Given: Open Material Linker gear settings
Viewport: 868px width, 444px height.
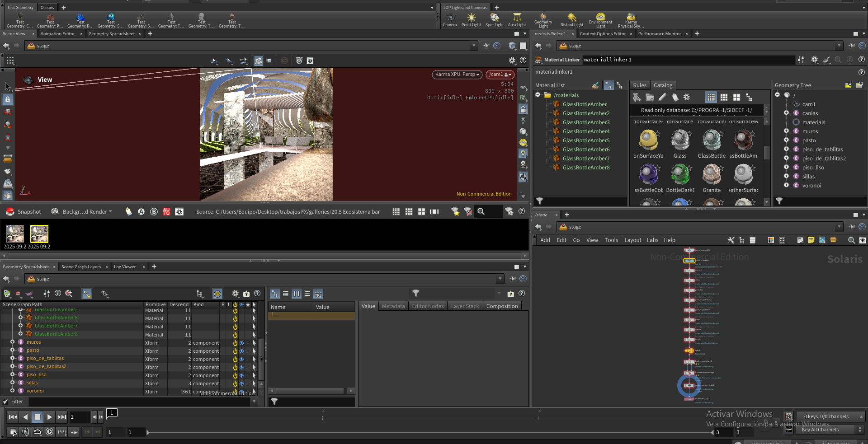Looking at the screenshot, I should click(814, 60).
